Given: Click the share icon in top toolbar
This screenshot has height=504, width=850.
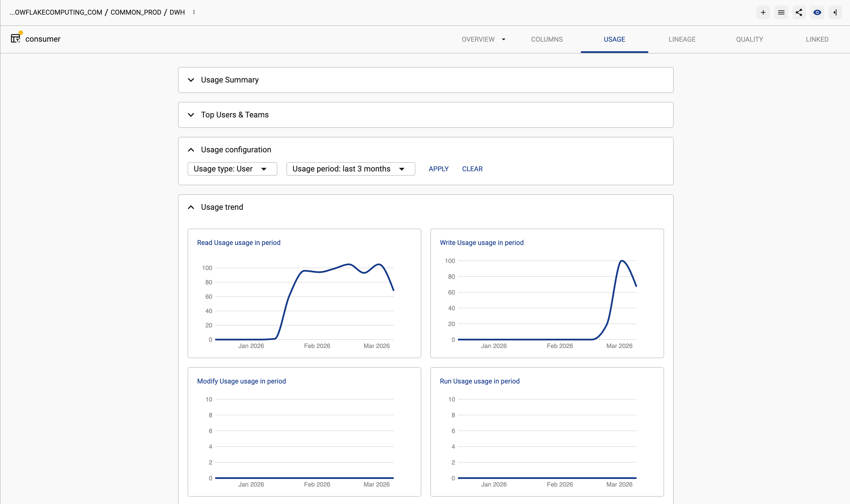Looking at the screenshot, I should [x=799, y=13].
